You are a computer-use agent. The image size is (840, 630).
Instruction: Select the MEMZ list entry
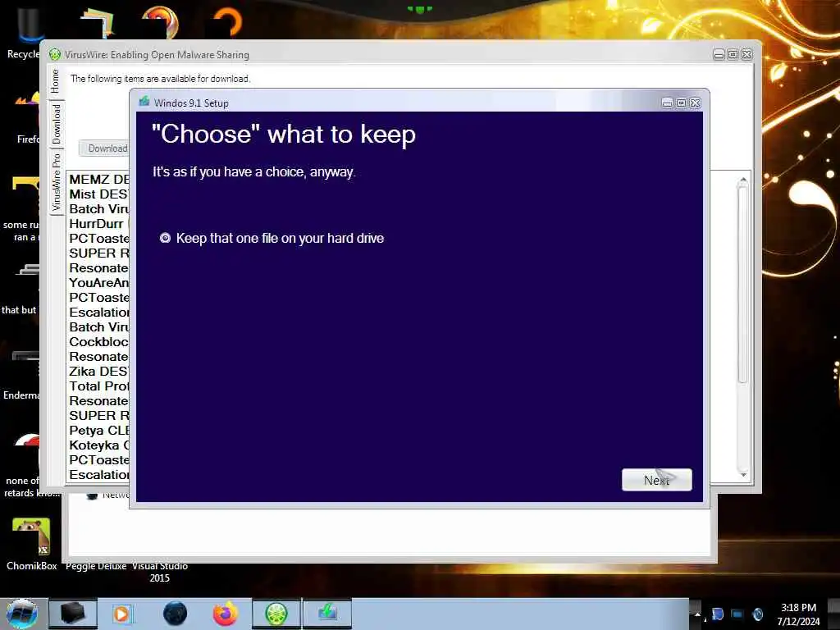pyautogui.click(x=98, y=180)
